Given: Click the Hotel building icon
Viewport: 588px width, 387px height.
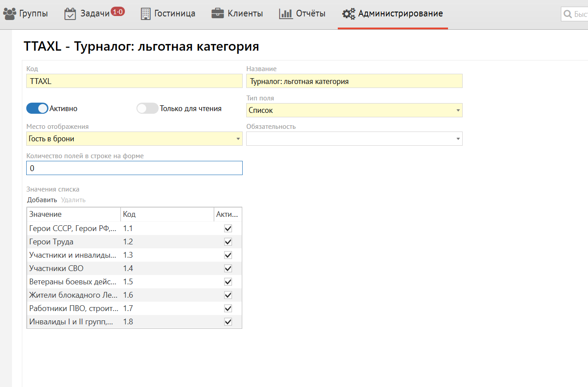Looking at the screenshot, I should 145,13.
